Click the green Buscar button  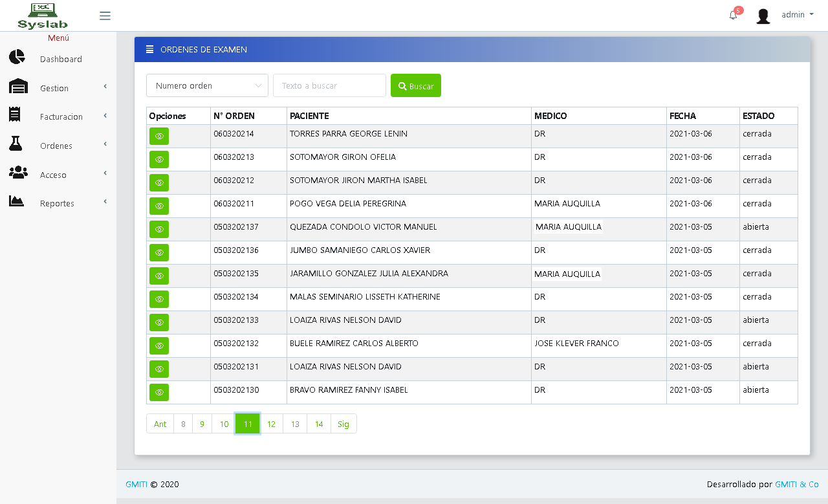pos(416,85)
